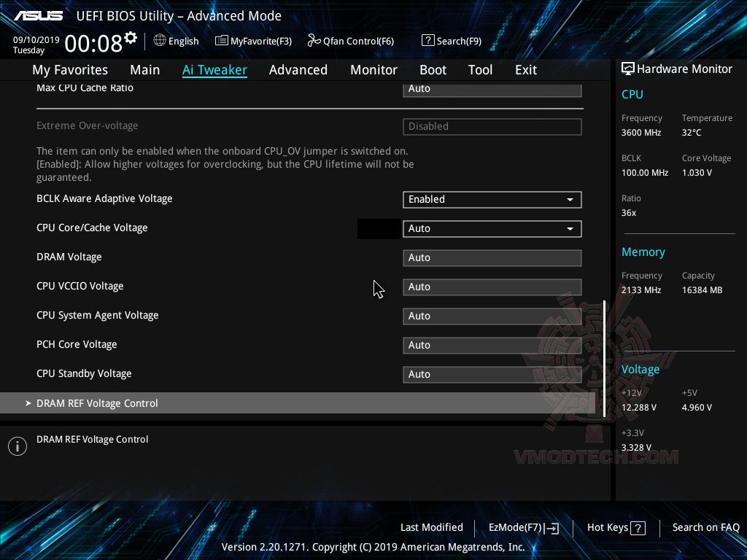This screenshot has width=747, height=560.
Task: Expand DRAM REF Voltage Control submenu
Action: [97, 402]
